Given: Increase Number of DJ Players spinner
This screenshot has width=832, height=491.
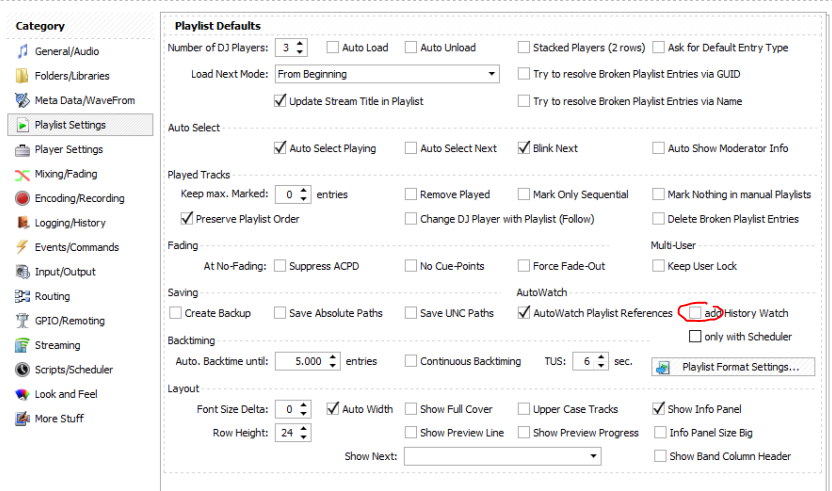Looking at the screenshot, I should click(x=300, y=44).
